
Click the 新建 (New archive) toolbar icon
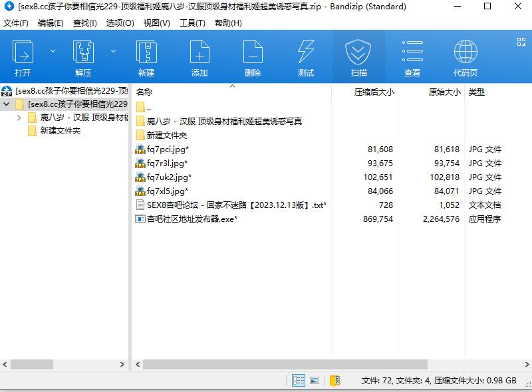(x=146, y=52)
